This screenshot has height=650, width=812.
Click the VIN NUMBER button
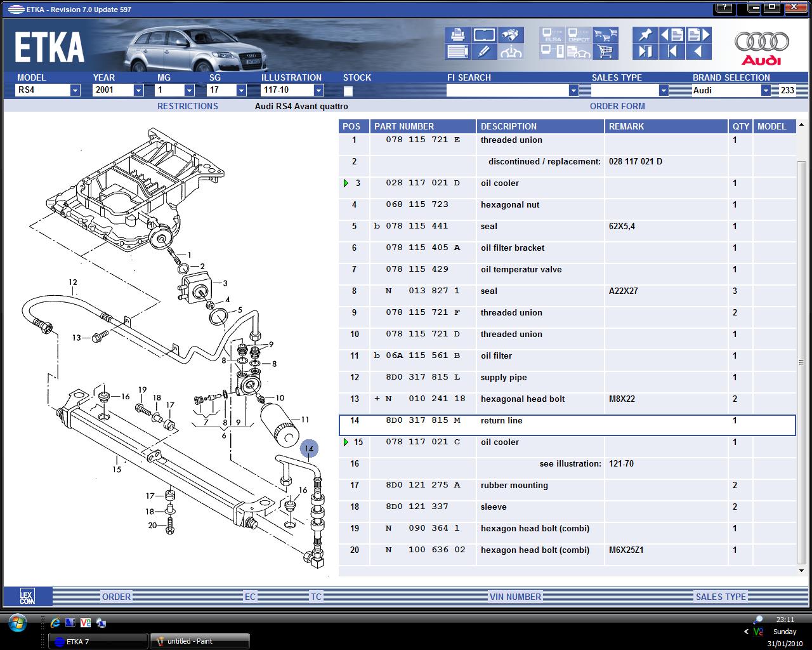(x=515, y=597)
